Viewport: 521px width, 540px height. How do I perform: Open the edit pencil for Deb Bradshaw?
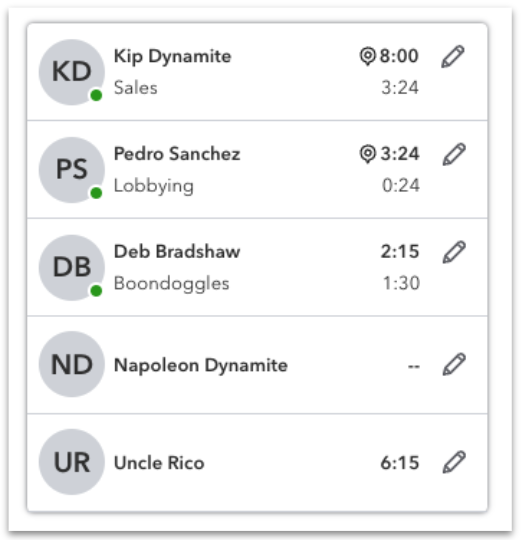pyautogui.click(x=454, y=252)
